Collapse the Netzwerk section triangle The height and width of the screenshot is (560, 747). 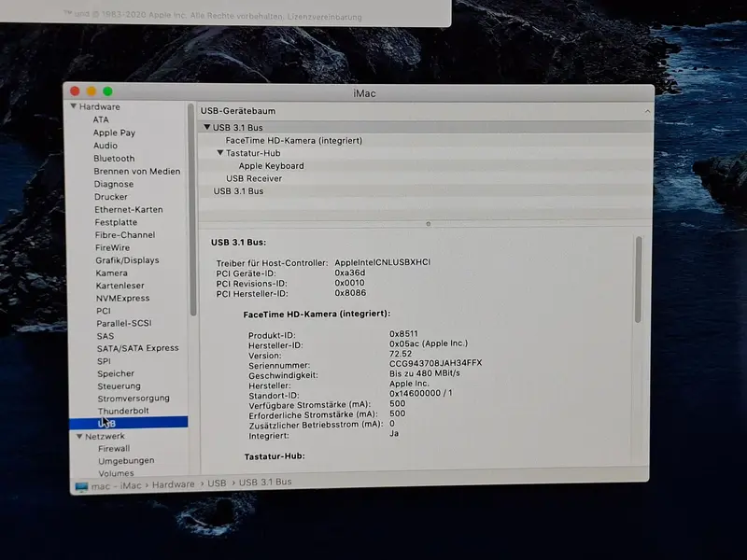click(x=79, y=436)
